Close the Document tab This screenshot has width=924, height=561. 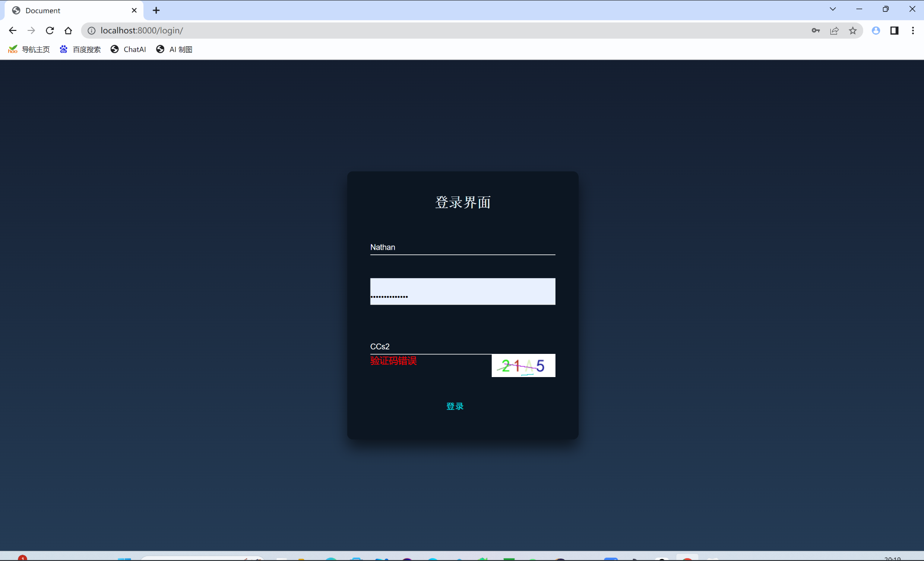(134, 10)
